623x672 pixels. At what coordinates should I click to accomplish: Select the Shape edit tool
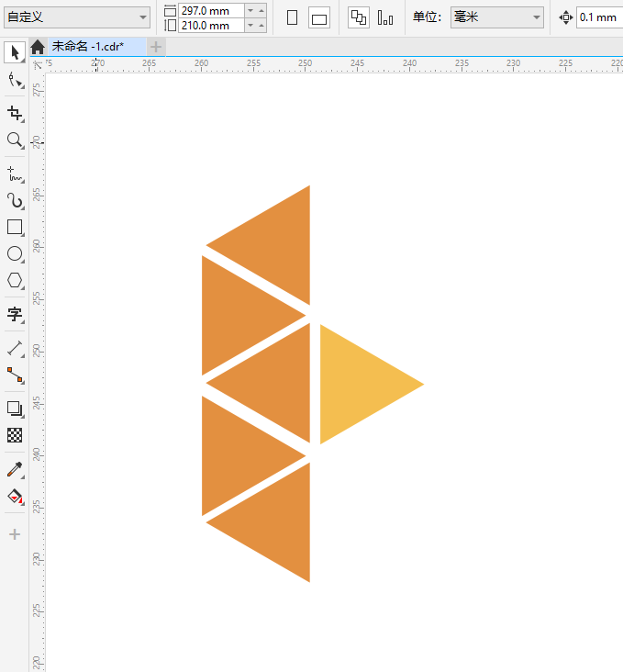pos(15,80)
